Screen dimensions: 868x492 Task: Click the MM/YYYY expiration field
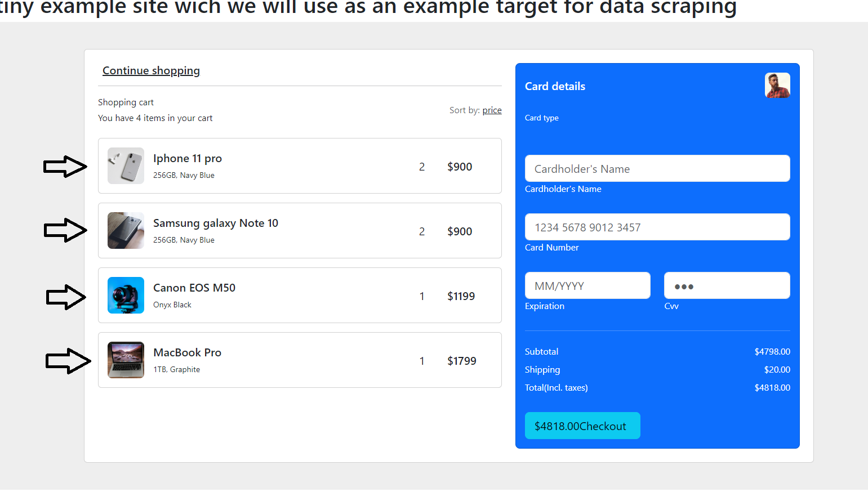587,285
